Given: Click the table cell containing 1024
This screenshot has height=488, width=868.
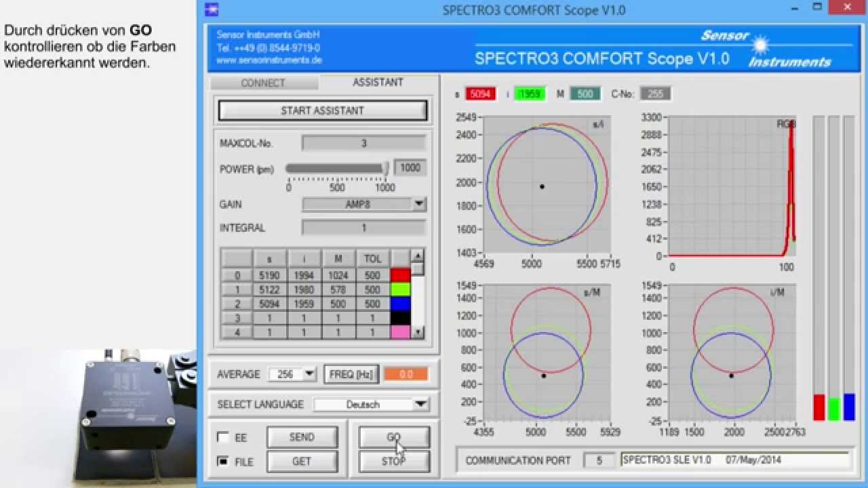Looking at the screenshot, I should pyautogui.click(x=338, y=275).
